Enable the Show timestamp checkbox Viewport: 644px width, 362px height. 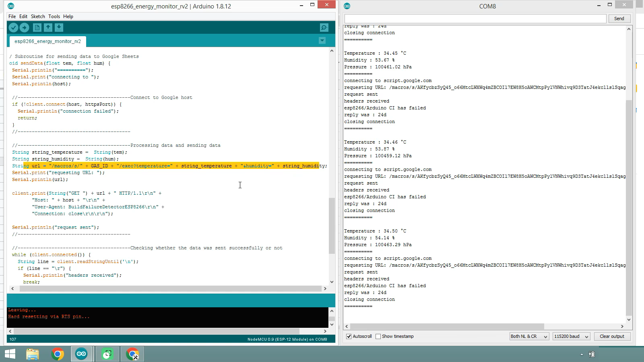pyautogui.click(x=378, y=336)
